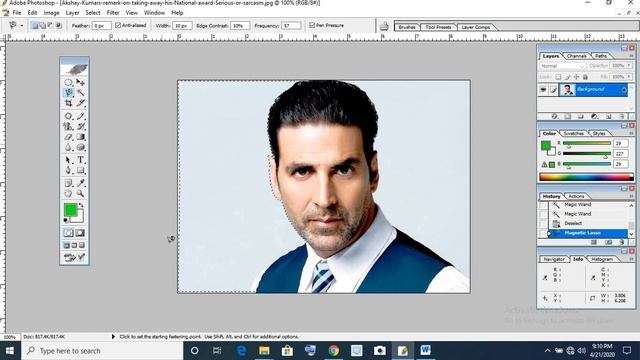
Task: Toggle lock position in Layers panel
Action: click(576, 77)
